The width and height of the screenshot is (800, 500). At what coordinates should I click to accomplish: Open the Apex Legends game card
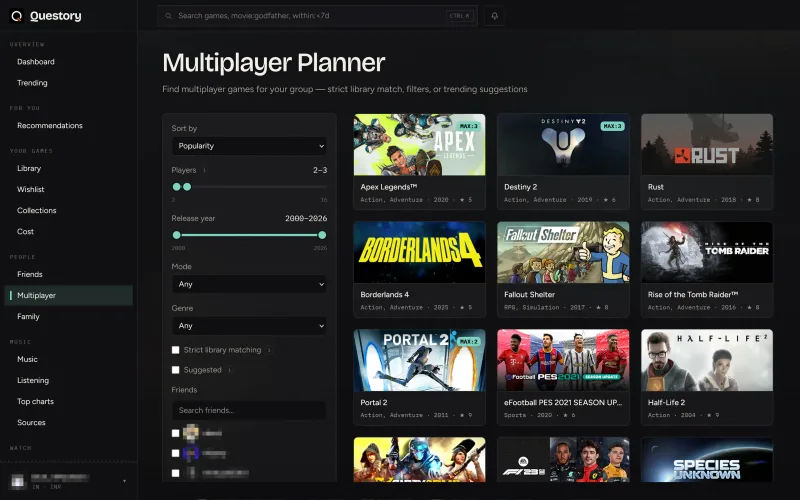pyautogui.click(x=419, y=162)
